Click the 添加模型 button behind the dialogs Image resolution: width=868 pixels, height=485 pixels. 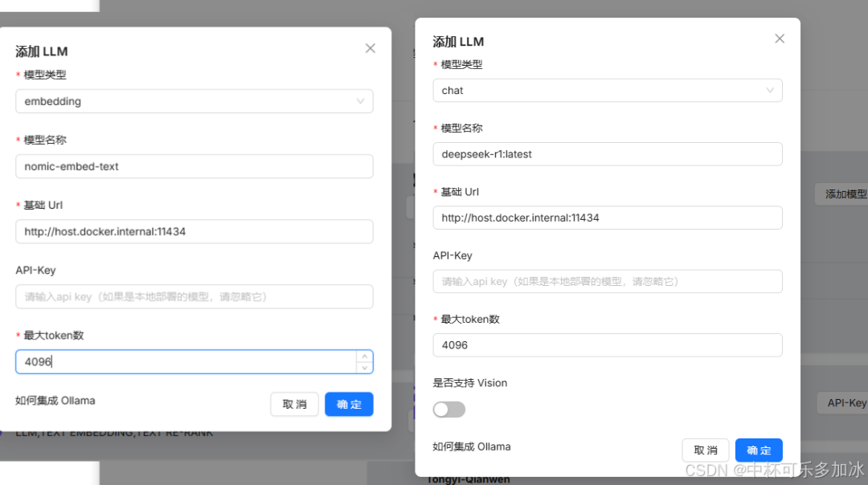(845, 194)
